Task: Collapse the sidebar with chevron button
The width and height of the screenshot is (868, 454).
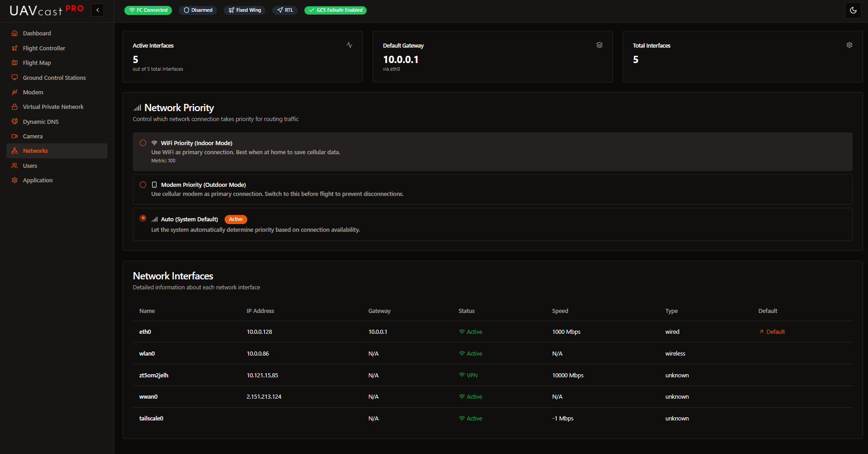Action: (x=98, y=10)
